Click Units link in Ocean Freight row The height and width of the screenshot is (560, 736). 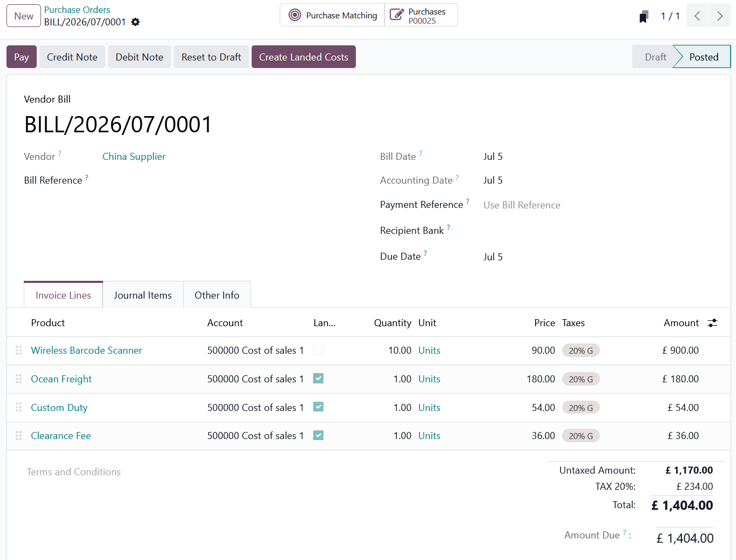click(429, 379)
